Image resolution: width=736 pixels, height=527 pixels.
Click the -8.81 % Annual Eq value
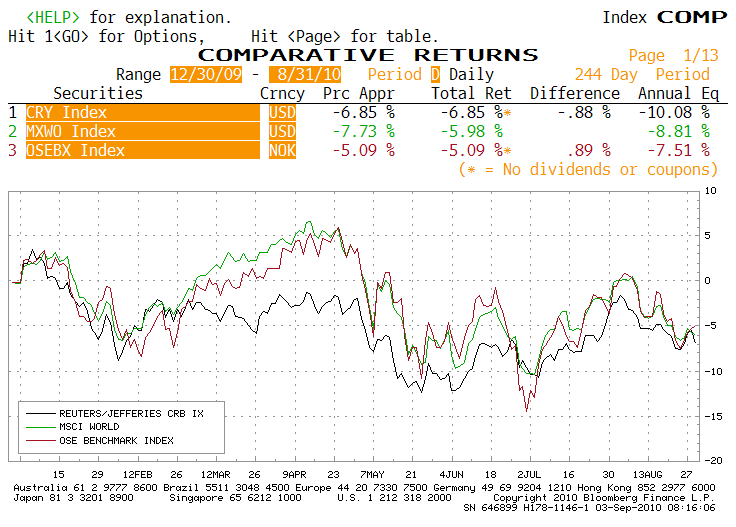coord(679,131)
